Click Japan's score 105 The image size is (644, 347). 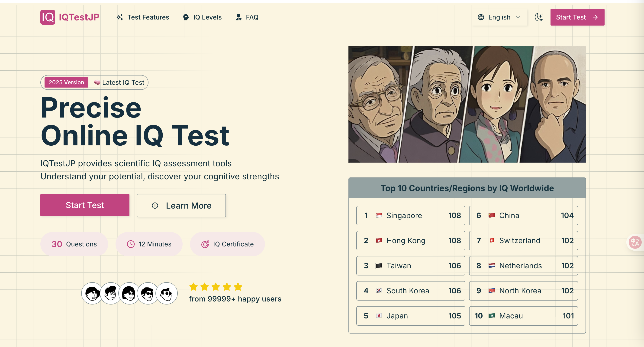(x=454, y=316)
